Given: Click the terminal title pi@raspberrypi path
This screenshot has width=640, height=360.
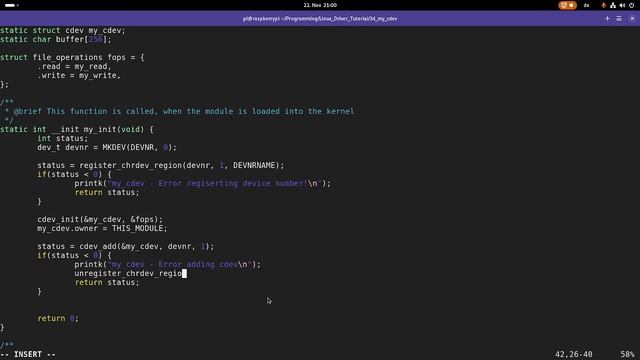Looking at the screenshot, I should point(320,19).
